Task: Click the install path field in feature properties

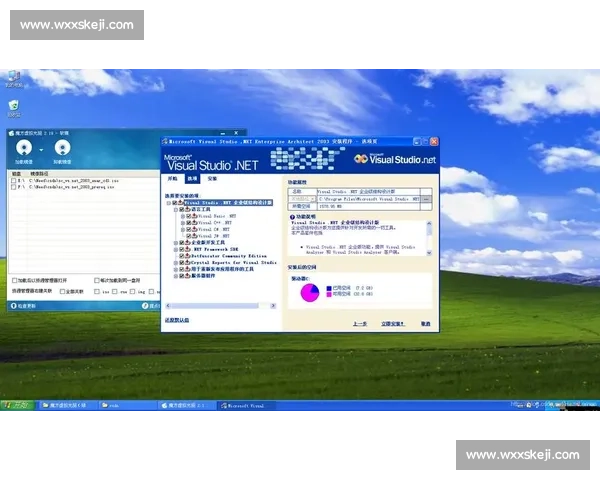Action: [x=369, y=199]
